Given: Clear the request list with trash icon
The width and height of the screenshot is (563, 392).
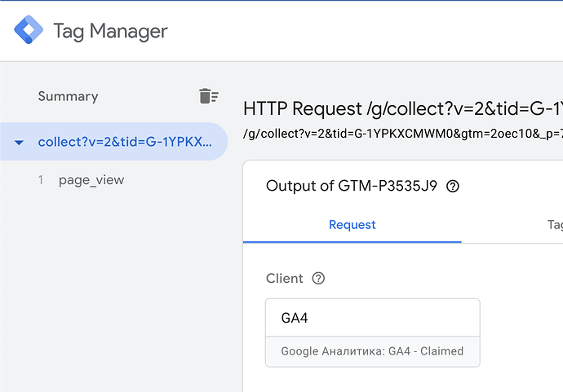Looking at the screenshot, I should 209,96.
